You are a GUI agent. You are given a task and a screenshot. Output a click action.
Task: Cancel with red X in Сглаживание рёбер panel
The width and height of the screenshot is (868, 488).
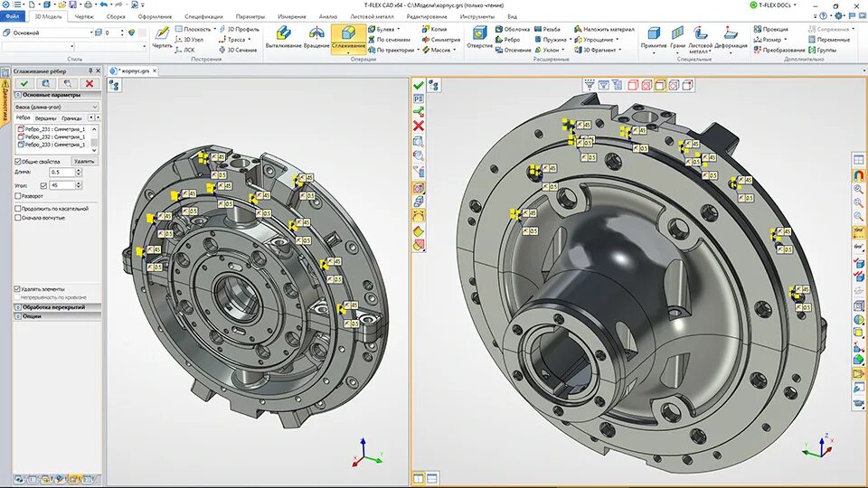click(x=90, y=83)
